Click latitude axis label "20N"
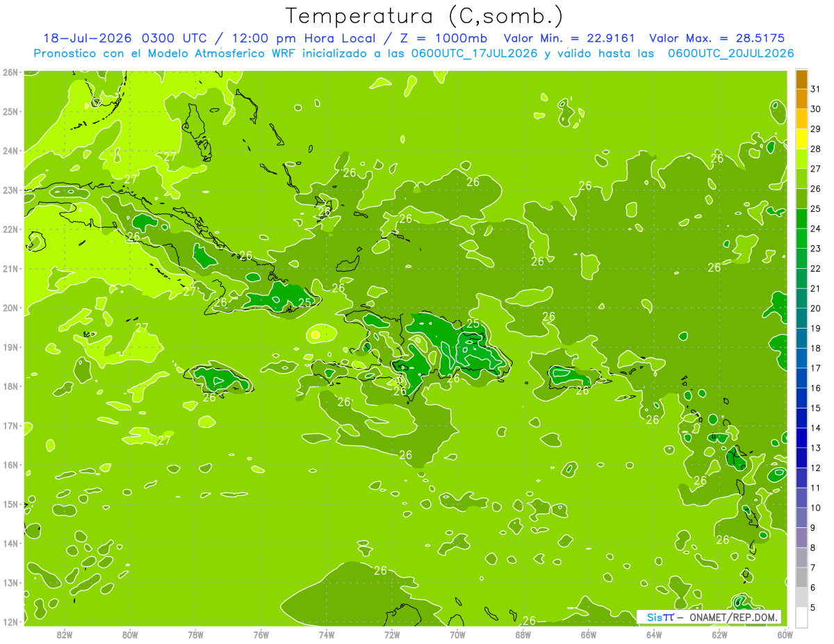Viewport: 834px width, 644px height. 10,308
